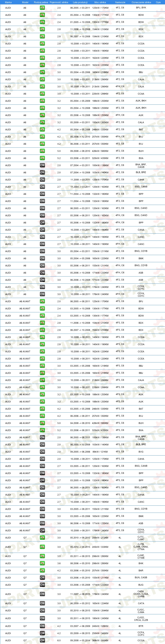The width and height of the screenshot is (165, 644).
Task: Select the power cell 89kW / 121KM
Action: pos(100,452)
